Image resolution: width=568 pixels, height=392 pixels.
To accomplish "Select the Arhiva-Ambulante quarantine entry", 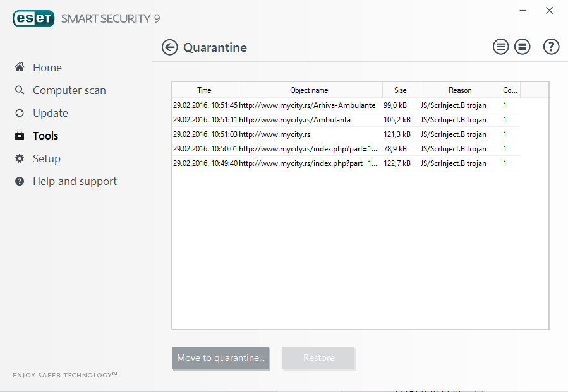I will point(346,105).
